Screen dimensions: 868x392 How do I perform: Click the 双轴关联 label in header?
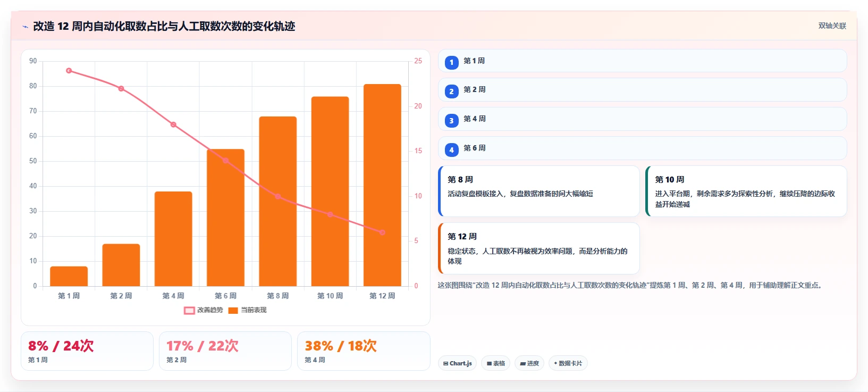pos(832,26)
